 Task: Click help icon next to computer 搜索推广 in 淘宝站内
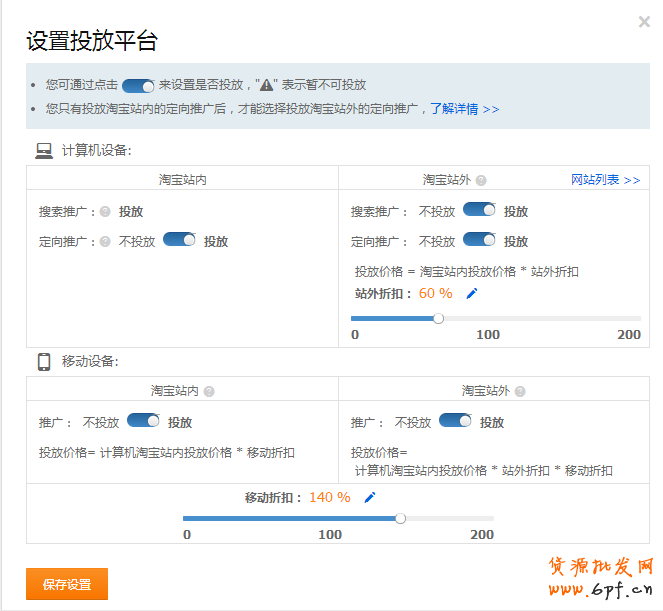[x=105, y=212]
